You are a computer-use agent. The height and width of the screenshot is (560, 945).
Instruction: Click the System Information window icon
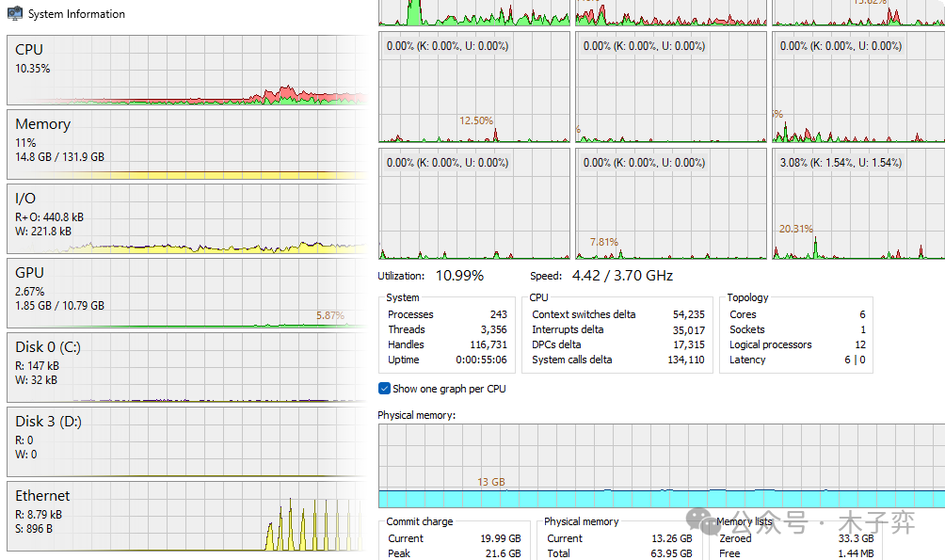click(15, 14)
